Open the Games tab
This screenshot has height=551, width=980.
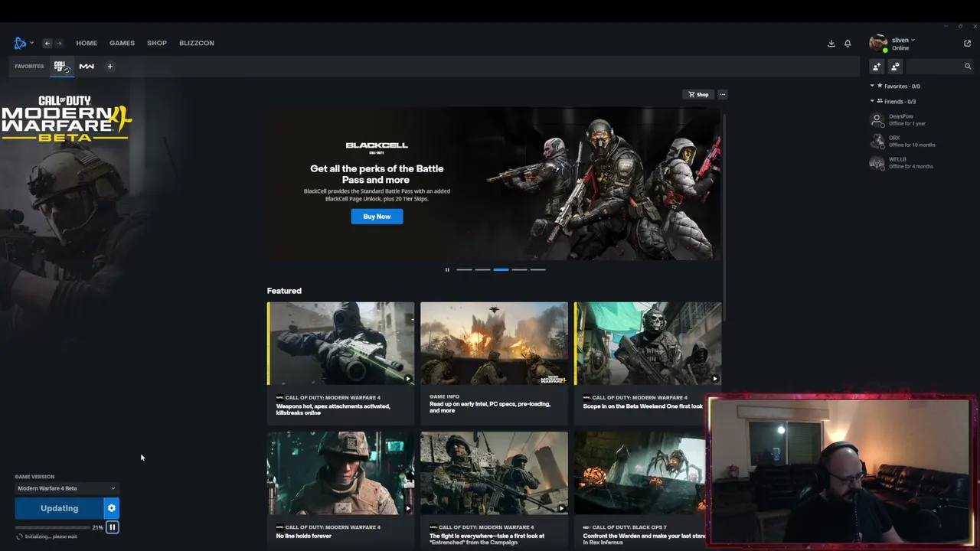[x=122, y=43]
